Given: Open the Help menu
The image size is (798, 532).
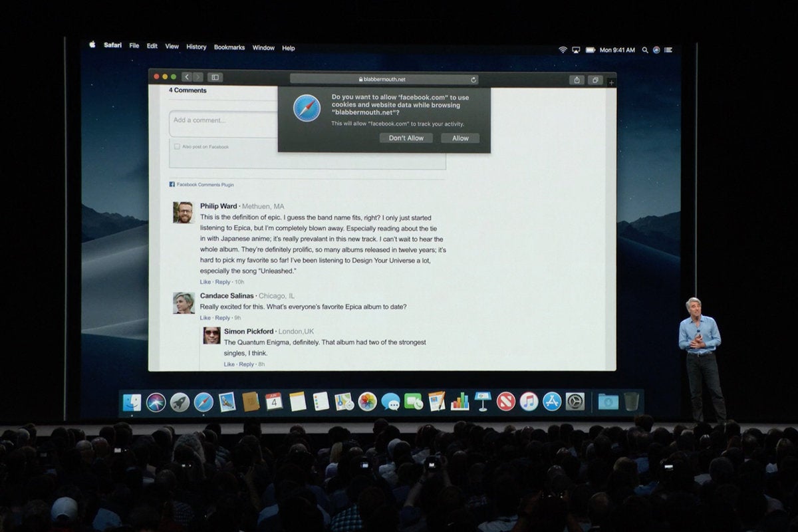Looking at the screenshot, I should 288,48.
